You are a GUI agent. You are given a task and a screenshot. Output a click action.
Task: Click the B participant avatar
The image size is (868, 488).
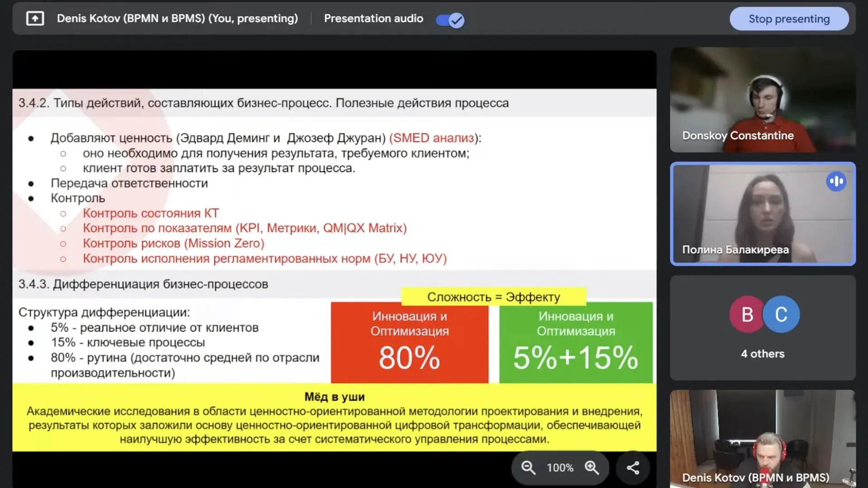pos(747,314)
